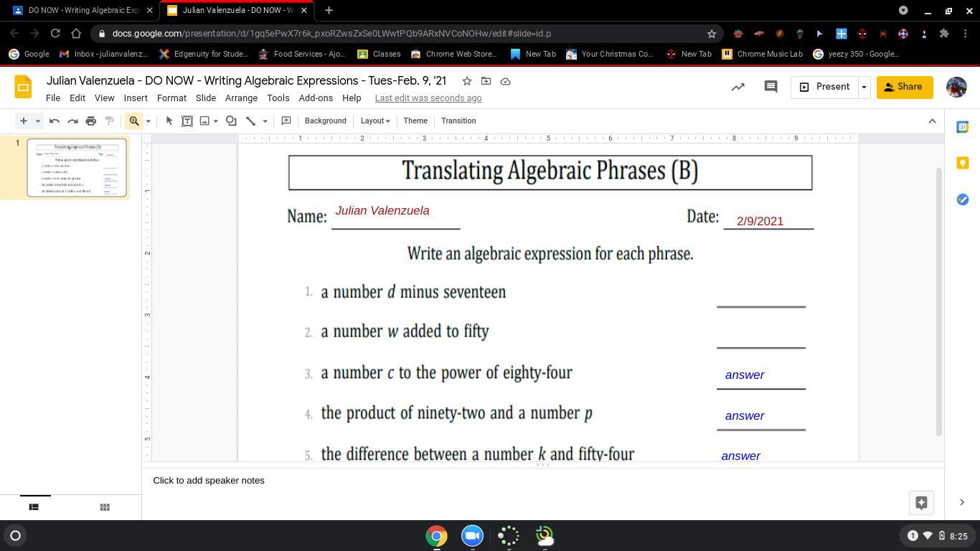Expand the Present options dropdown arrow
Viewport: 980px width, 551px height.
point(864,87)
